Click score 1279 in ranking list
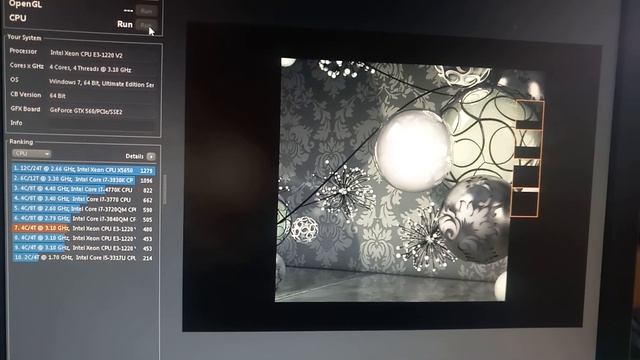 pos(146,171)
